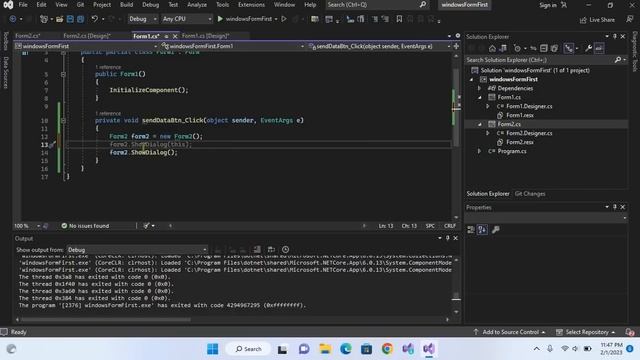640x360 pixels.
Task: Switch Properties panel to Categorized view
Action: [471, 230]
